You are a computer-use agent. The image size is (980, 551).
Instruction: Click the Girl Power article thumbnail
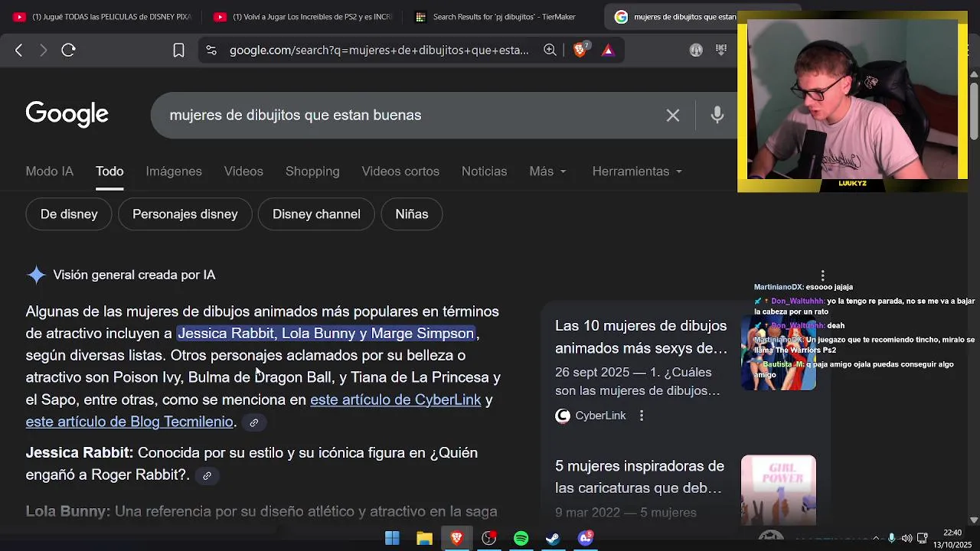coord(778,490)
